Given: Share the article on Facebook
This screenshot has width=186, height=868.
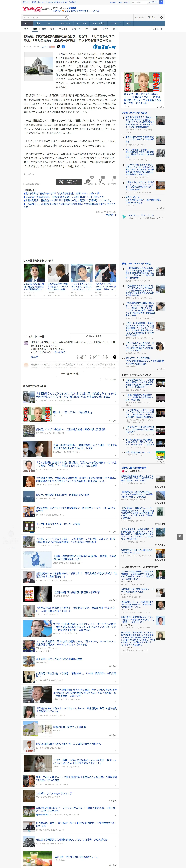Looking at the screenshot, I should (x=63, y=47).
